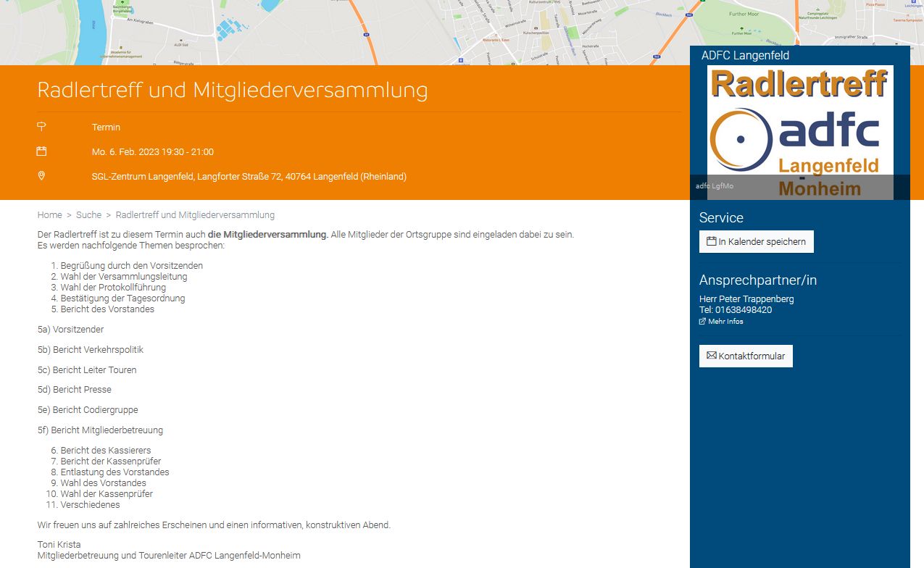
Task: Save the event with In Kalender speichern
Action: click(756, 242)
